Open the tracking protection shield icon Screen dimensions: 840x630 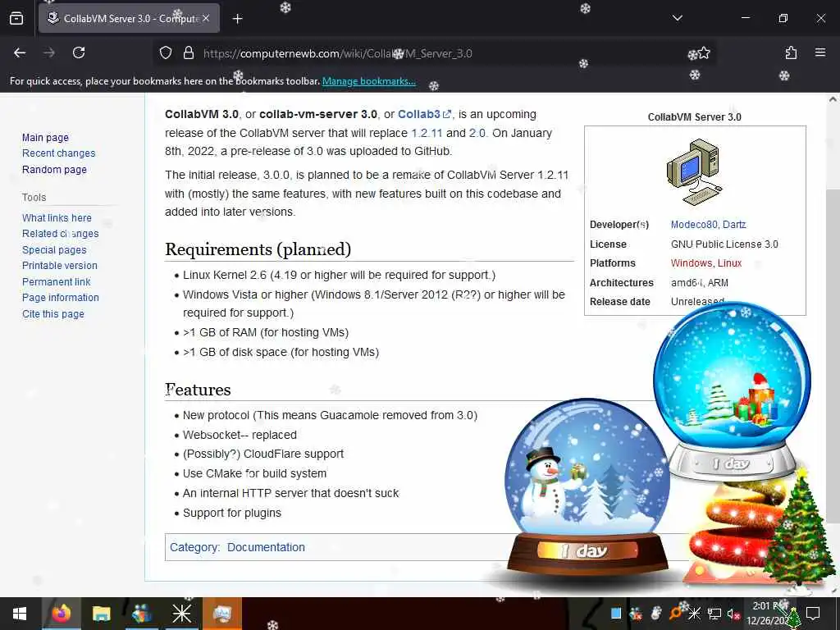pyautogui.click(x=166, y=52)
